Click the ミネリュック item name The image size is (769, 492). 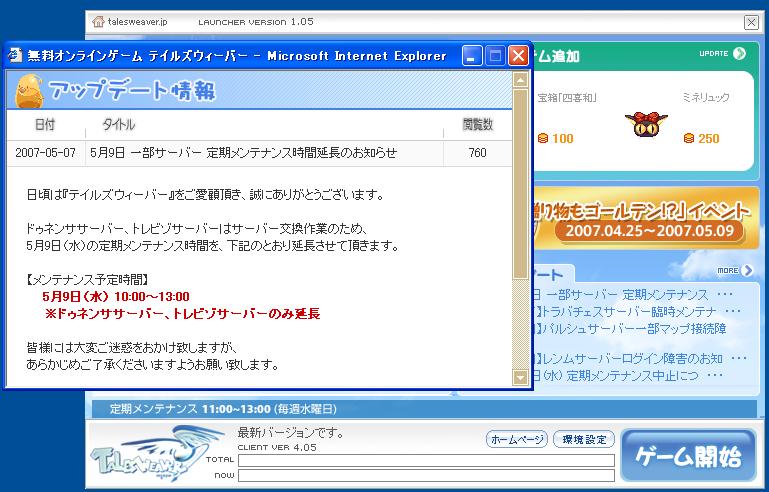click(706, 98)
